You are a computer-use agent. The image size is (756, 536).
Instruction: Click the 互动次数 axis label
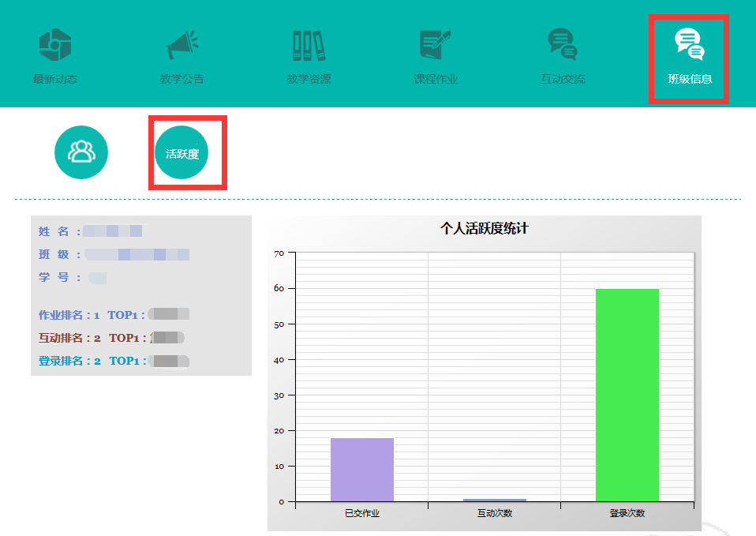(495, 513)
